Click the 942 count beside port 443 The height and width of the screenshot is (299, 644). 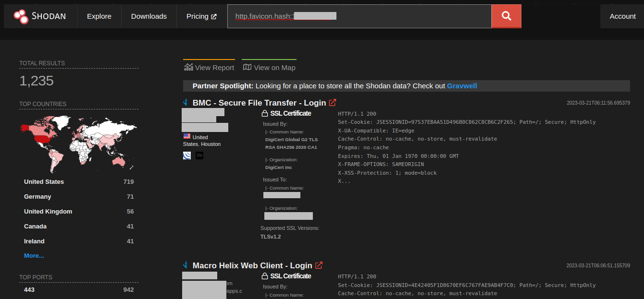tap(128, 290)
